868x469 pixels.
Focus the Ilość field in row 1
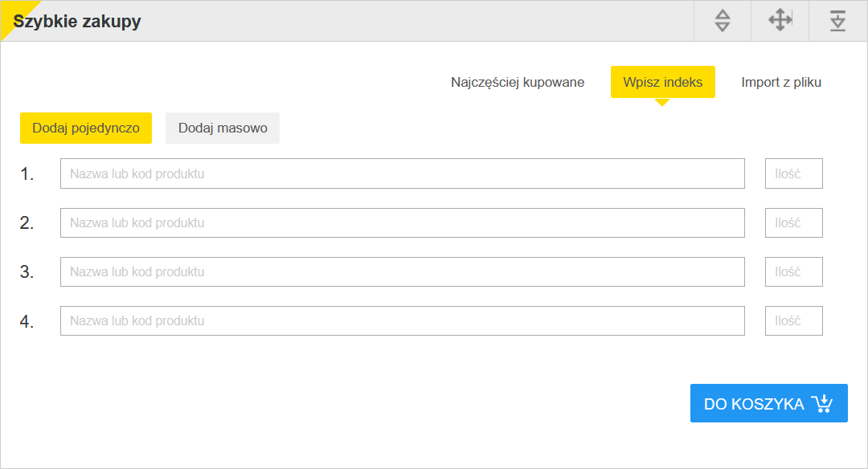pyautogui.click(x=794, y=173)
